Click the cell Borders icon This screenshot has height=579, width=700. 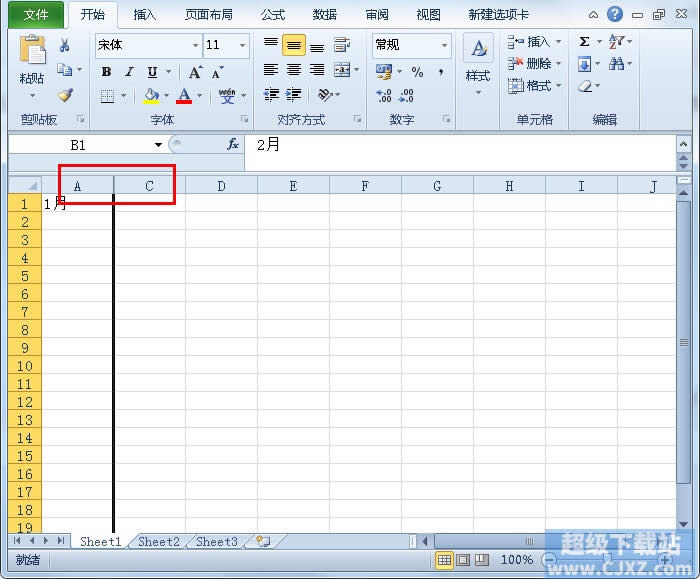[107, 96]
